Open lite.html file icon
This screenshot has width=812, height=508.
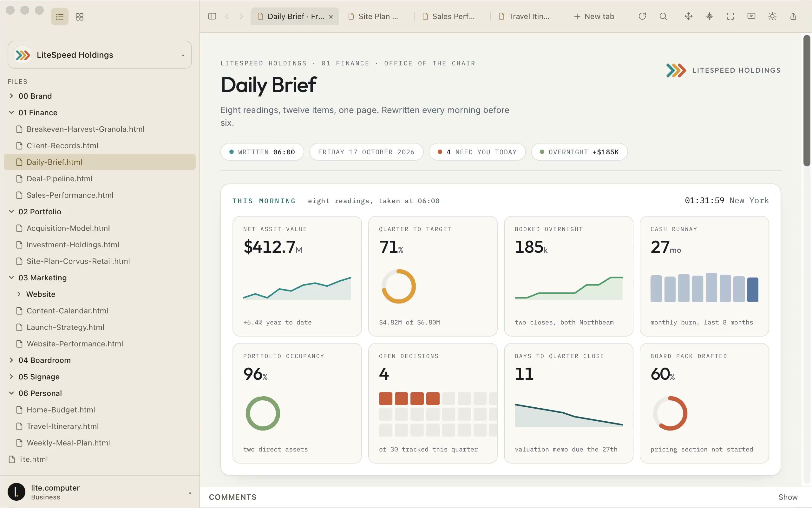coord(12,459)
